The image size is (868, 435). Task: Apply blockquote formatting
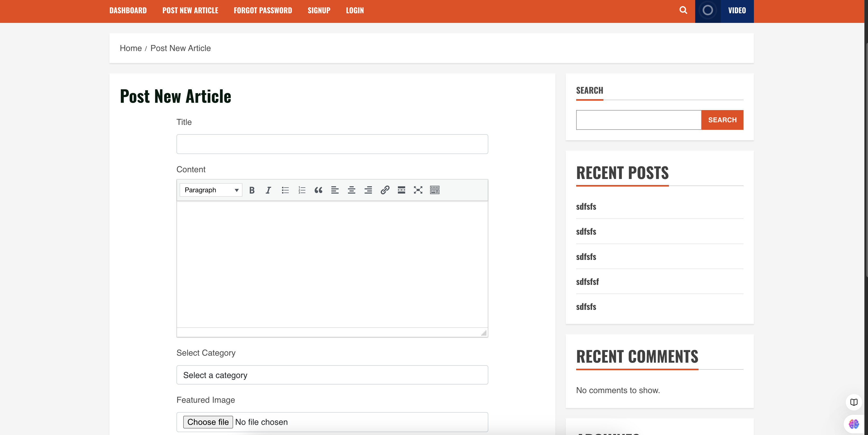pyautogui.click(x=318, y=190)
